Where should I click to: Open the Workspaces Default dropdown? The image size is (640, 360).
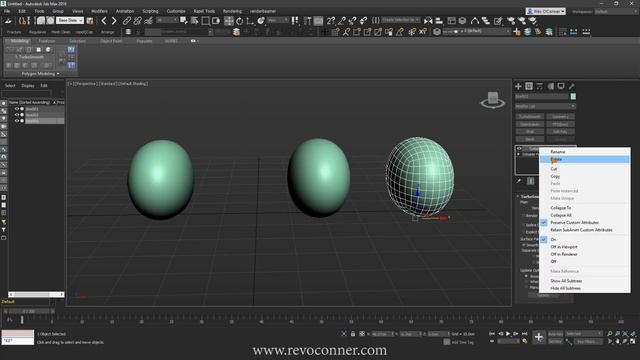(616, 12)
